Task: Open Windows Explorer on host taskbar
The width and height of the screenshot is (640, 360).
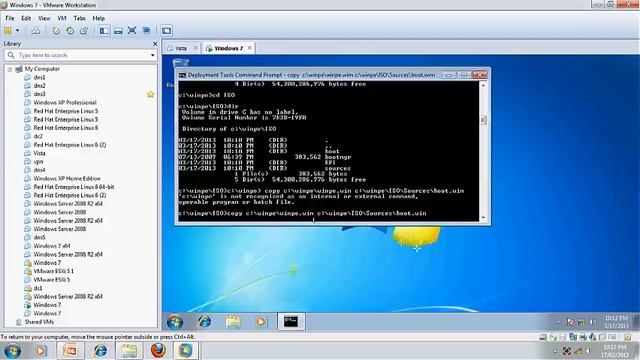Action: click(129, 351)
